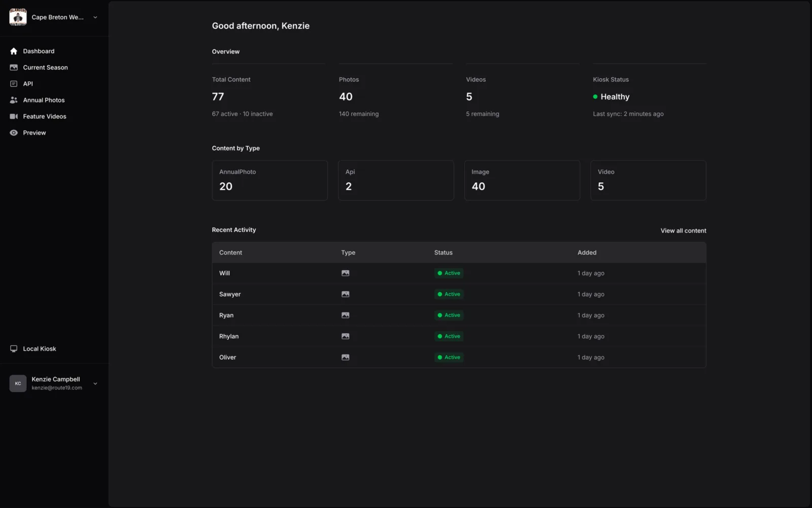Open the Video content type card

coord(648,180)
